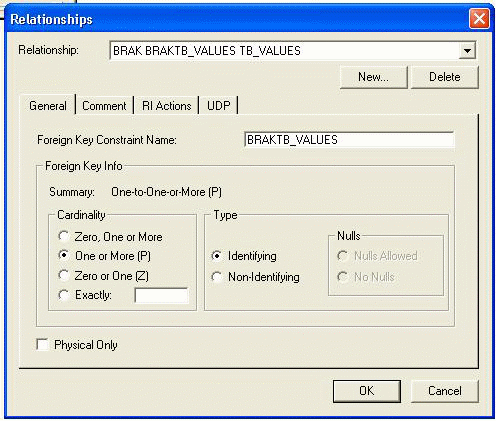Confirm with the OK button
This screenshot has width=496, height=421.
(367, 391)
